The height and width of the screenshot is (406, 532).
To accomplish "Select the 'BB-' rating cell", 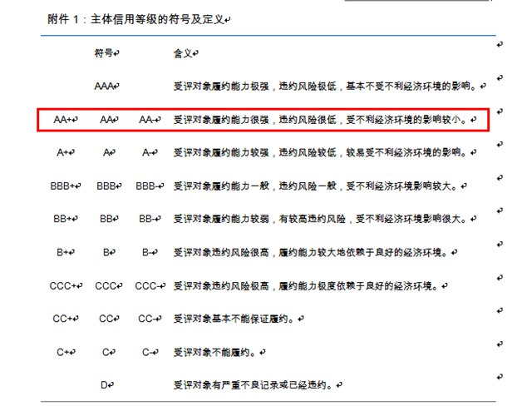I will (147, 219).
